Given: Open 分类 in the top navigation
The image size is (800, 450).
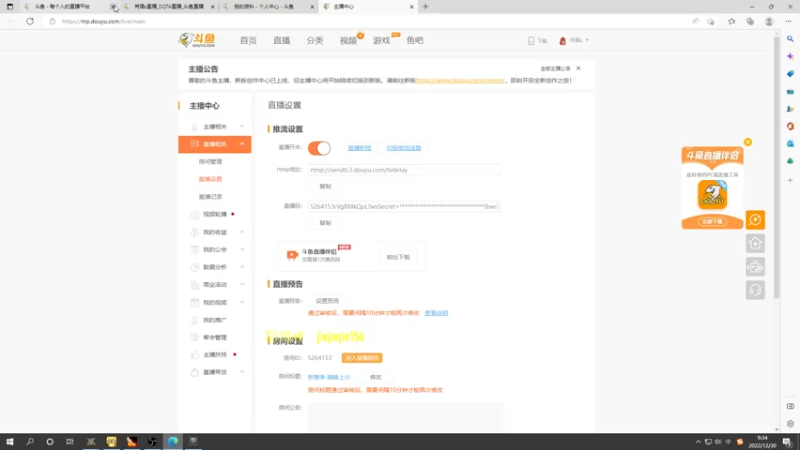Looking at the screenshot, I should pos(315,40).
